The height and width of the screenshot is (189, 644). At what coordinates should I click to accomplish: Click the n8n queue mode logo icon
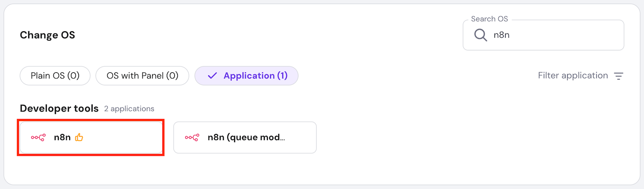coord(192,137)
